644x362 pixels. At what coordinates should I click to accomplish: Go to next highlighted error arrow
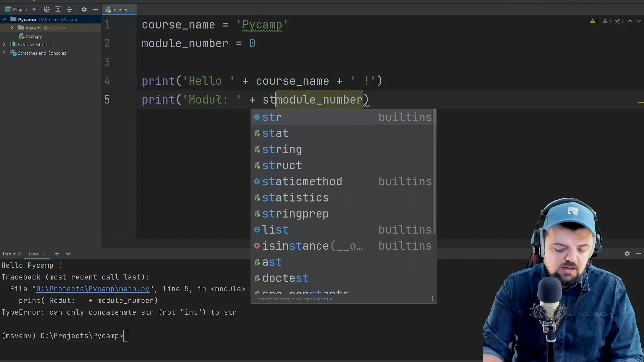(639, 21)
